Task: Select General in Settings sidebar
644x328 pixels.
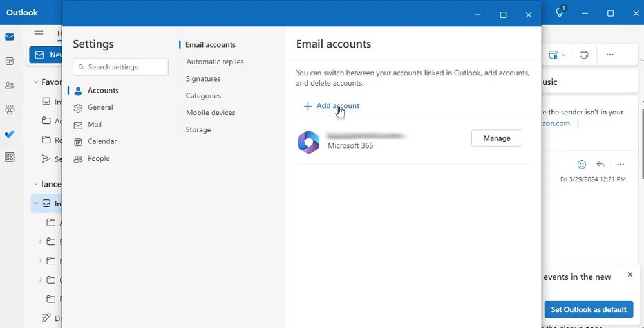Action: 100,107
